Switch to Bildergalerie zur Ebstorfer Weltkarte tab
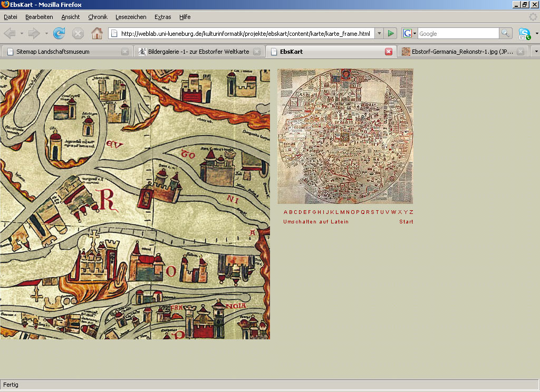This screenshot has height=392, width=540. tap(199, 52)
